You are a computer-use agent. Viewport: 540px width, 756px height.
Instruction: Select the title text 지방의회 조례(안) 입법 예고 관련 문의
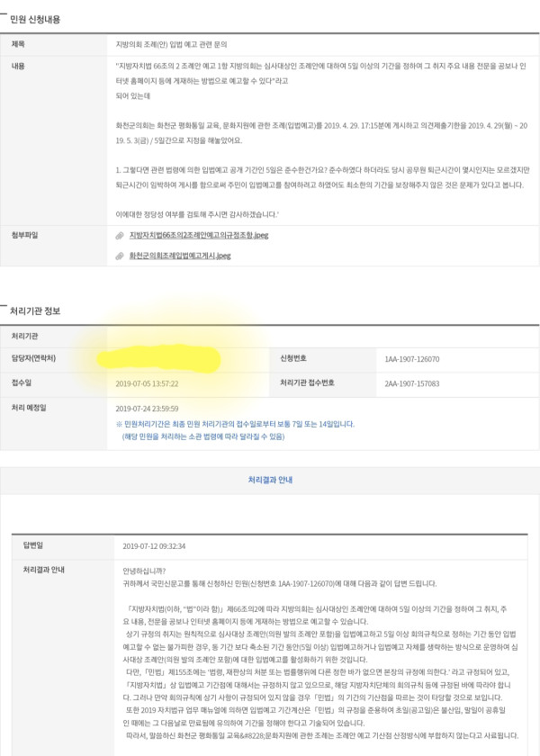(x=171, y=44)
